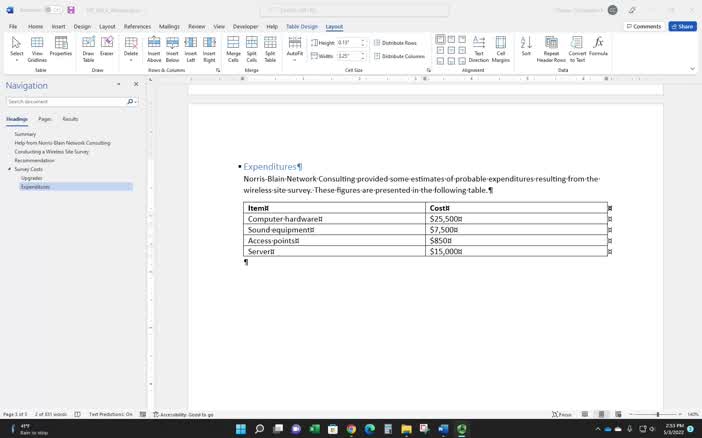Open the search options dropdown arrow

click(x=136, y=102)
